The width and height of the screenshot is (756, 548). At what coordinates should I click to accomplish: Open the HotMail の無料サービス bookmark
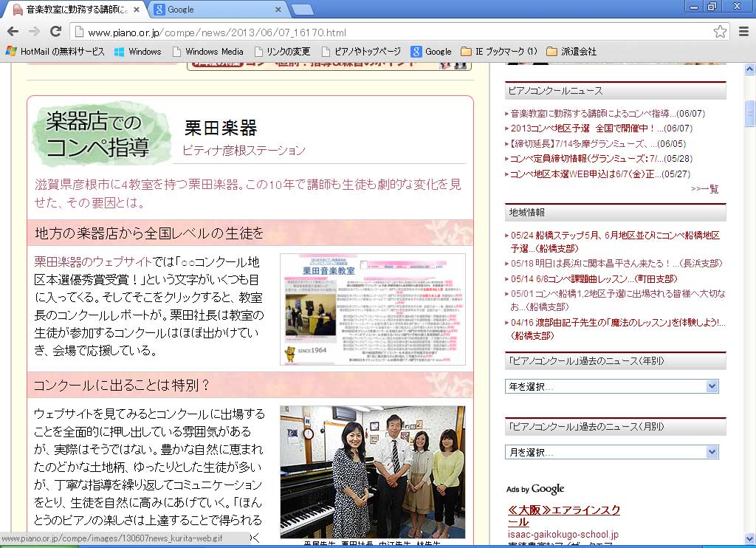(x=55, y=52)
